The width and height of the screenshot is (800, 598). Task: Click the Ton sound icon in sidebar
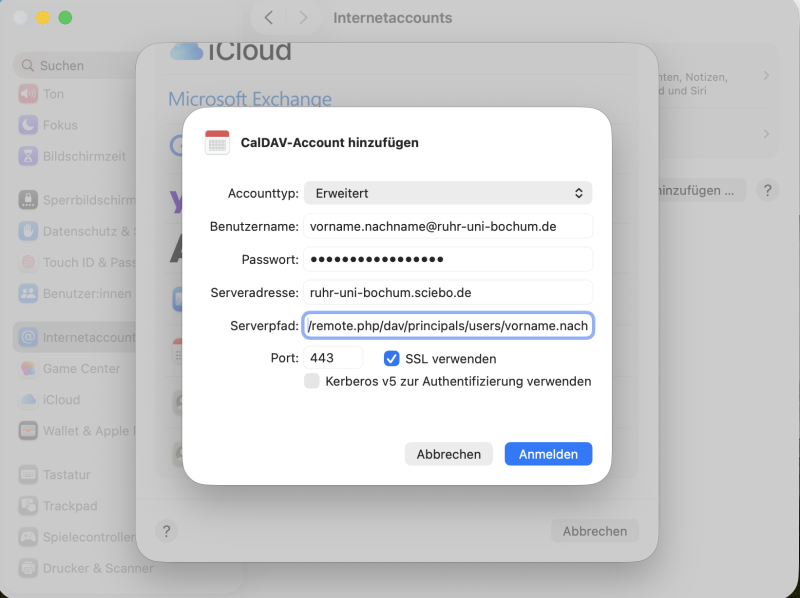coord(28,94)
